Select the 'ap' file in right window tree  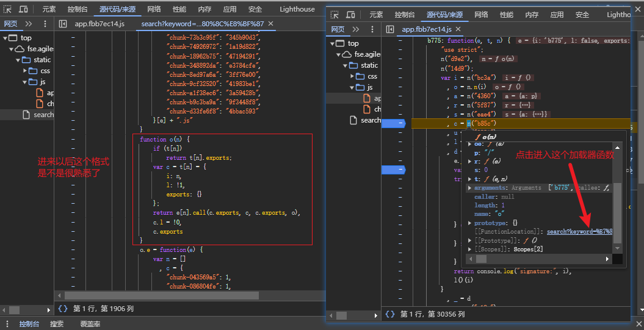(372, 98)
